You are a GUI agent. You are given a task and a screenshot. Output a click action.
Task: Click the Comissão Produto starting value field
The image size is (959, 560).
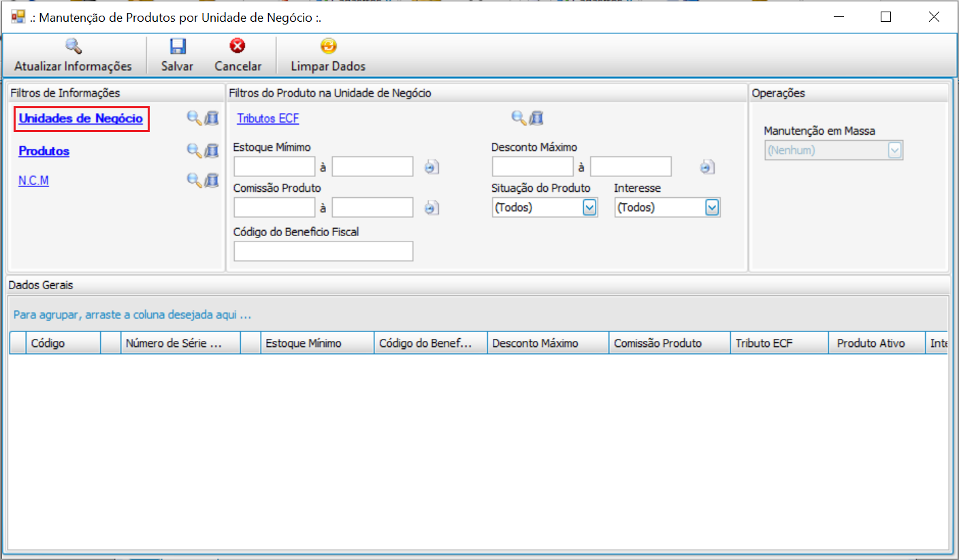point(274,208)
